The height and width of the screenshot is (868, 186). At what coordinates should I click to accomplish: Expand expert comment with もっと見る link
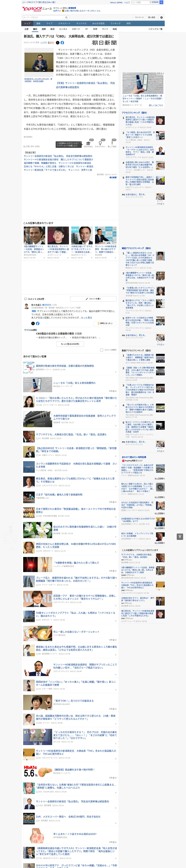coord(86,317)
